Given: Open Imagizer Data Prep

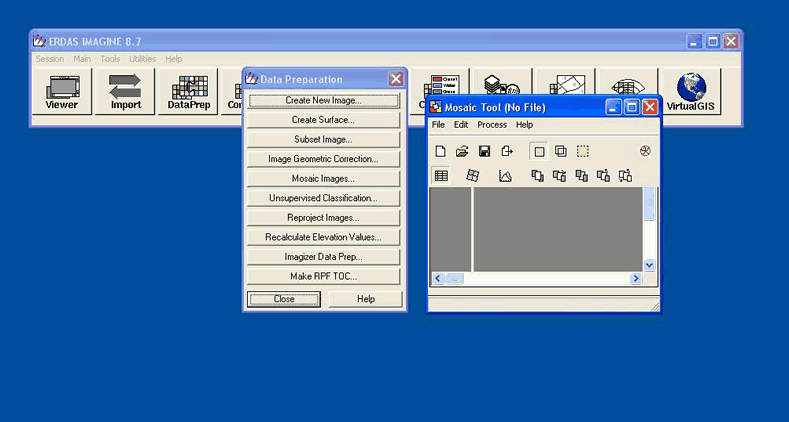Looking at the screenshot, I should pos(324,257).
